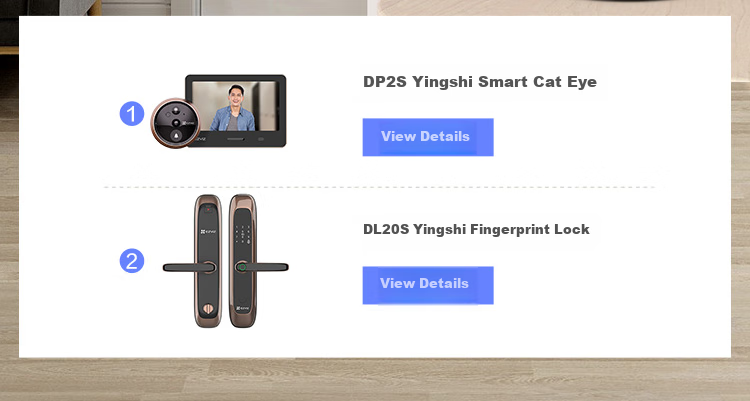Click the fingerprint sensor on the lock handle
The image size is (750, 401).
(x=243, y=267)
